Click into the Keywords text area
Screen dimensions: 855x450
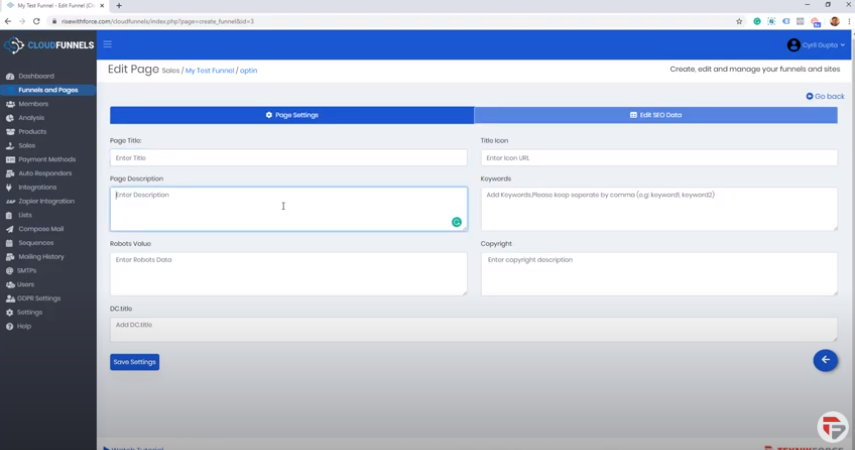(658, 209)
